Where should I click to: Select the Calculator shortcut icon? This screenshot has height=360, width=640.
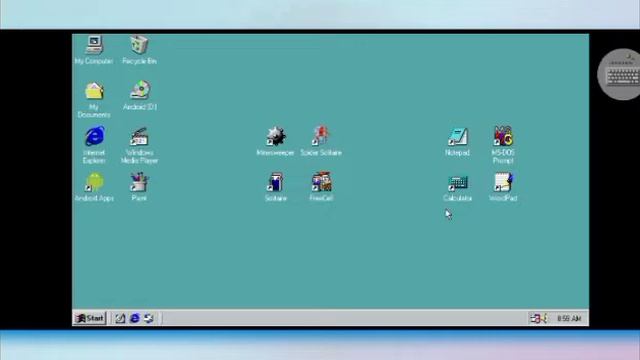point(458,182)
